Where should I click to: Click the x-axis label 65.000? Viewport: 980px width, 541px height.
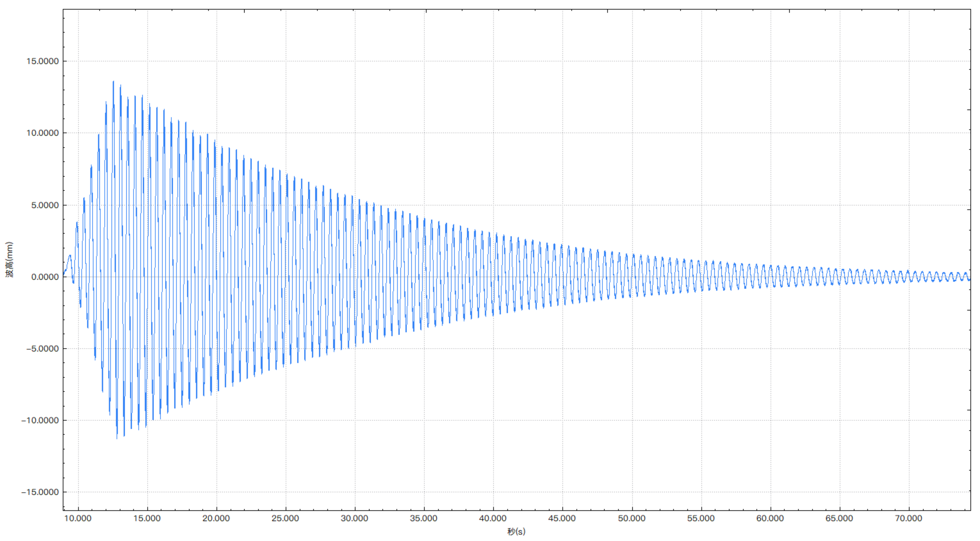coord(840,519)
